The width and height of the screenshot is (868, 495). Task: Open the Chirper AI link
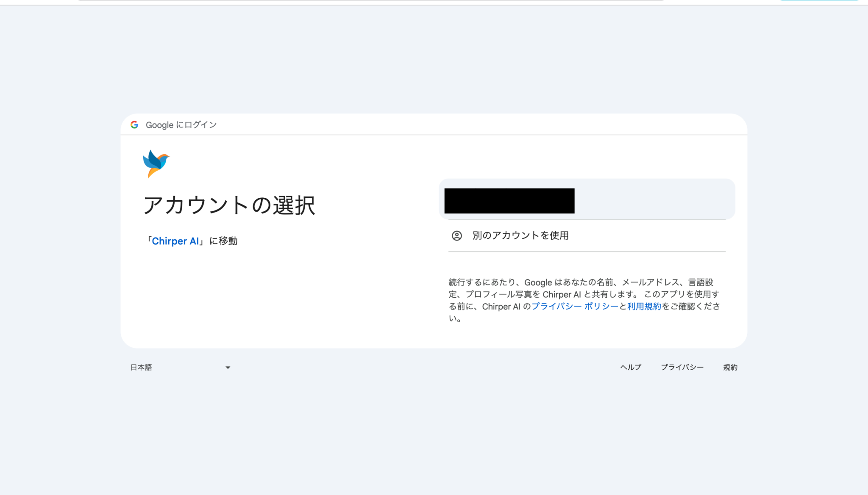[176, 241]
